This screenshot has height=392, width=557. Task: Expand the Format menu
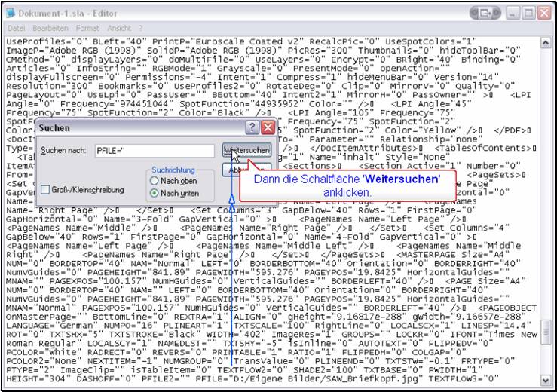[x=87, y=28]
